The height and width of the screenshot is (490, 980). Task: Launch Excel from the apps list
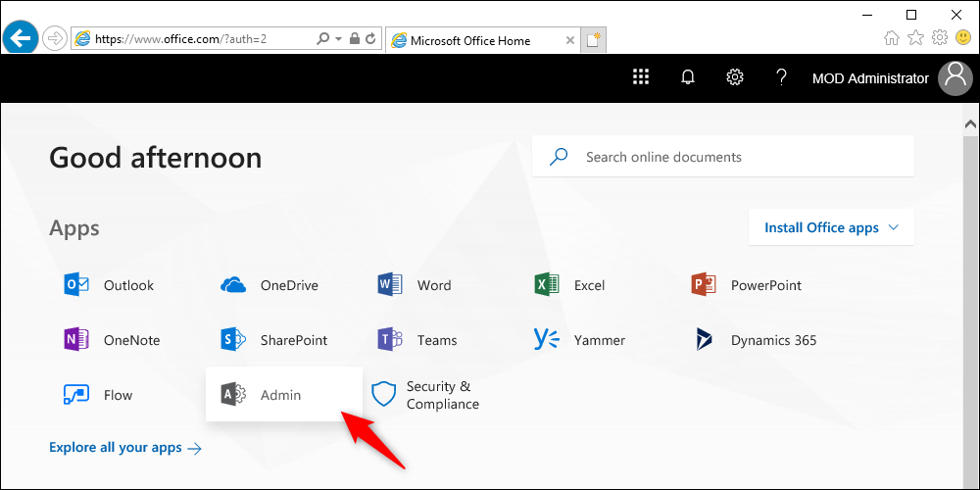pyautogui.click(x=569, y=285)
